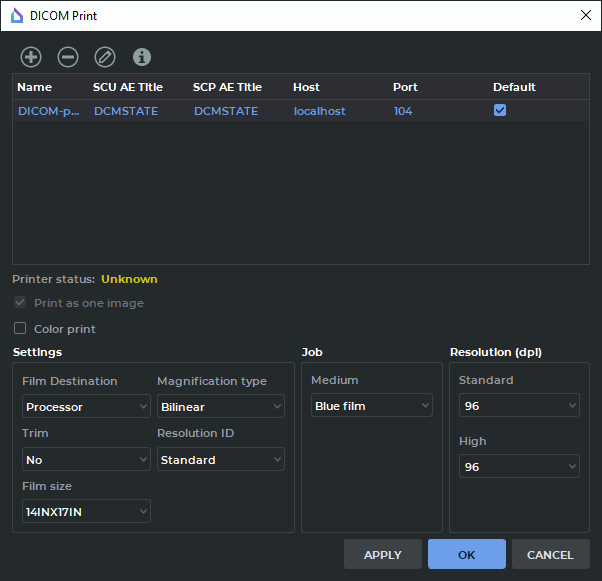Click the SCP AE Title column header
This screenshot has width=602, height=581.
[x=227, y=87]
